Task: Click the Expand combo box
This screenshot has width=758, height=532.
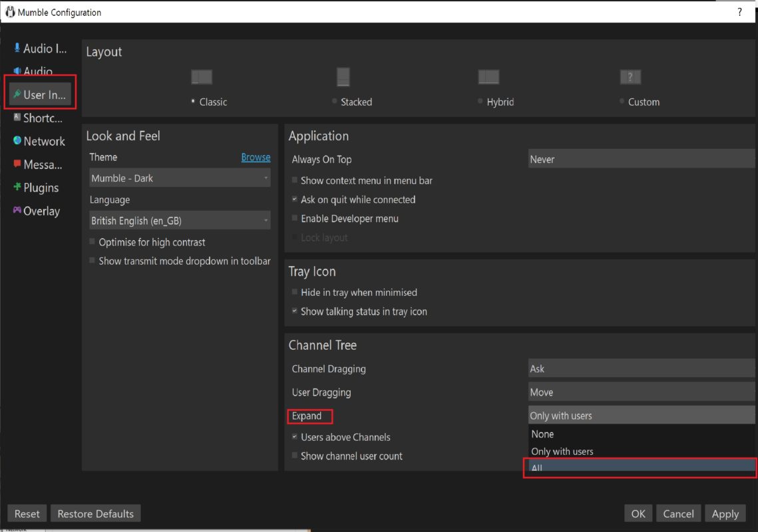Action: [642, 415]
